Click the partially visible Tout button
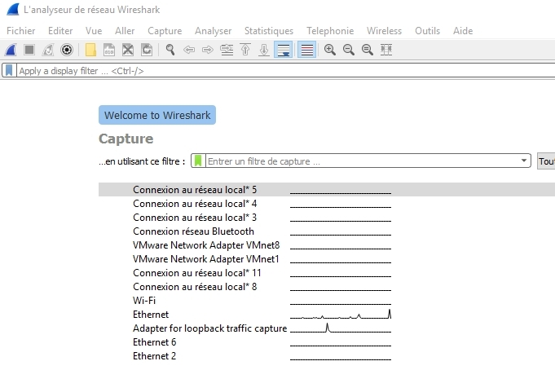Screen dimensions: 555x392 [x=546, y=161]
